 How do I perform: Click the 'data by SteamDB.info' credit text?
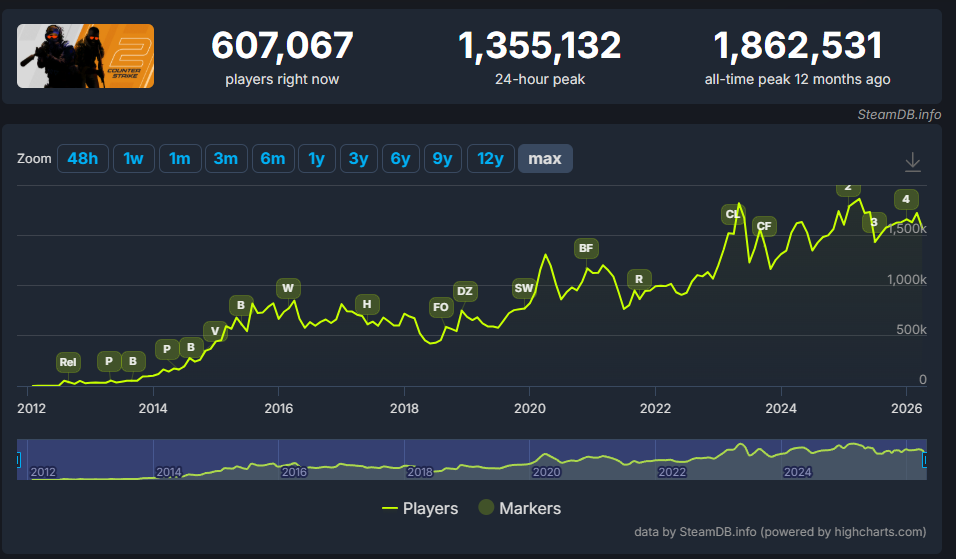coord(780,532)
